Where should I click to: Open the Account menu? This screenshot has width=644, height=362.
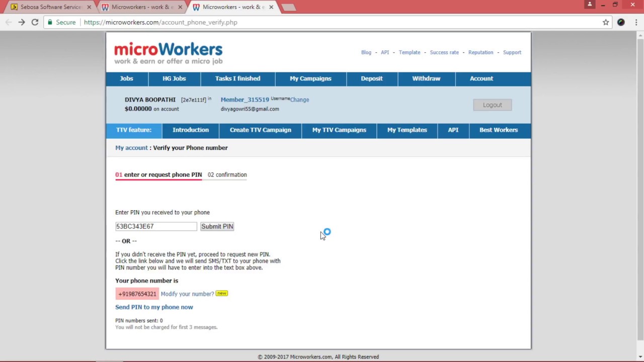tap(481, 78)
